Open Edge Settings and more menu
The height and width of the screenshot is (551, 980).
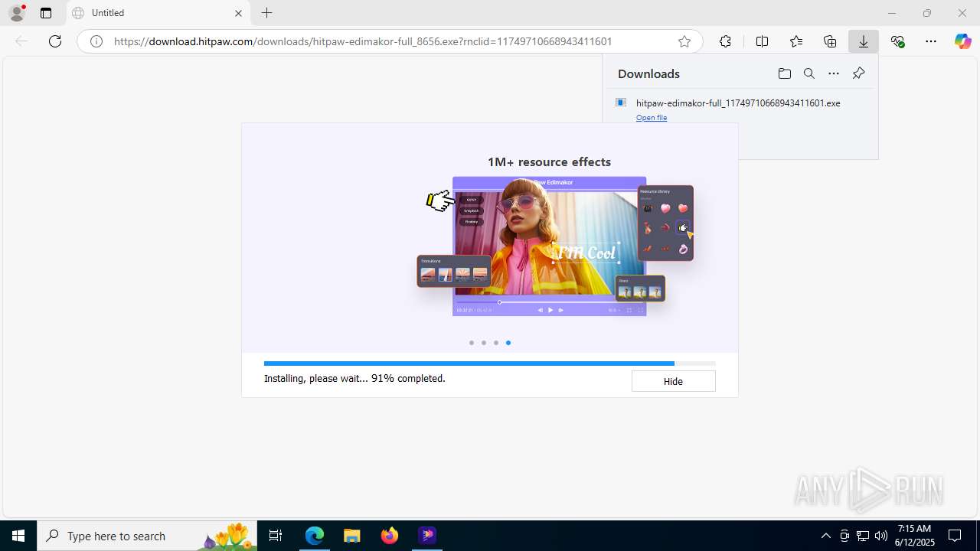tap(931, 41)
